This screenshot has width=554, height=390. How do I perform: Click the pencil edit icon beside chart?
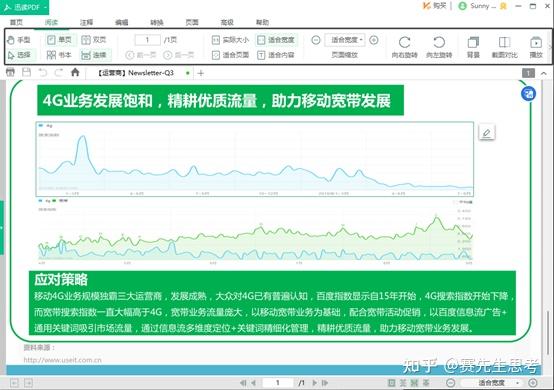[487, 132]
